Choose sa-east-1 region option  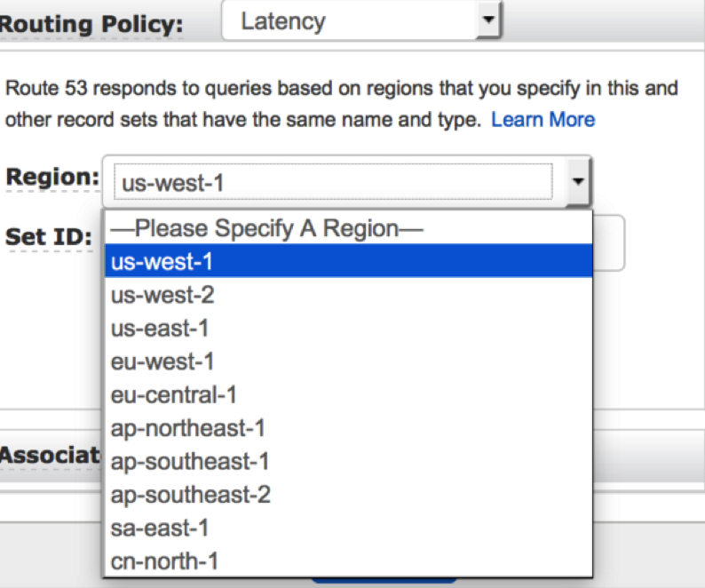pyautogui.click(x=348, y=528)
